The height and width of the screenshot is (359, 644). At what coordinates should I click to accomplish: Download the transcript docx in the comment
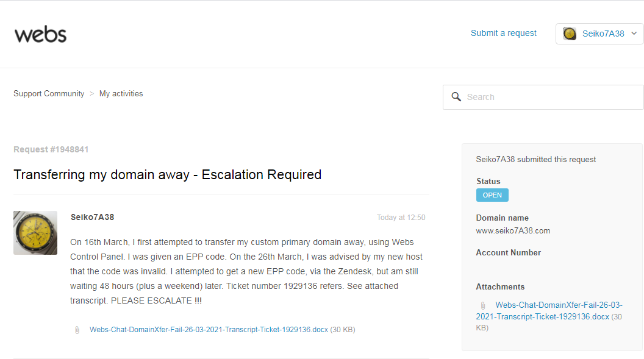pos(209,330)
